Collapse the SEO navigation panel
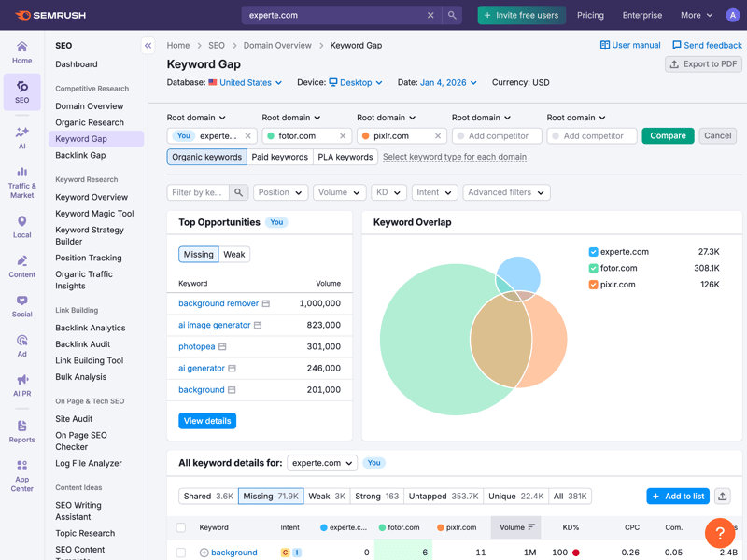 click(148, 45)
